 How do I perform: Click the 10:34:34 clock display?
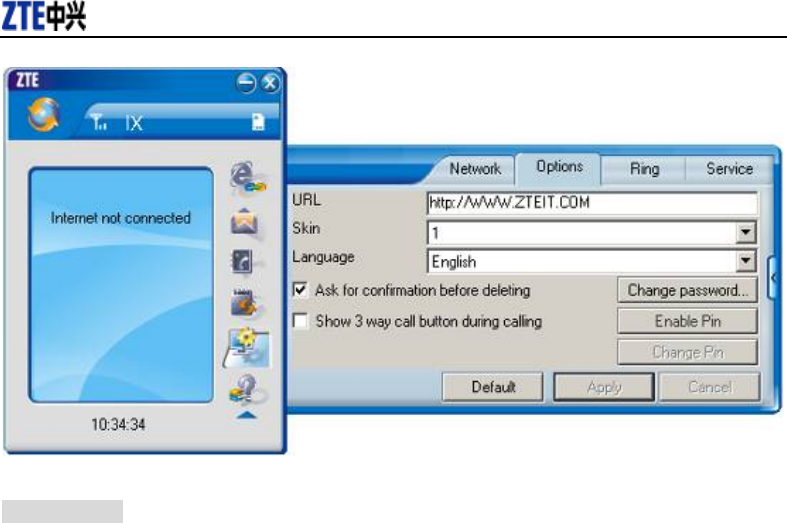(x=118, y=425)
